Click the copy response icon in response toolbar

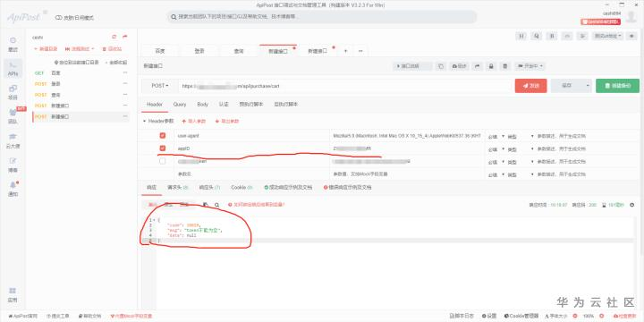click(206, 205)
